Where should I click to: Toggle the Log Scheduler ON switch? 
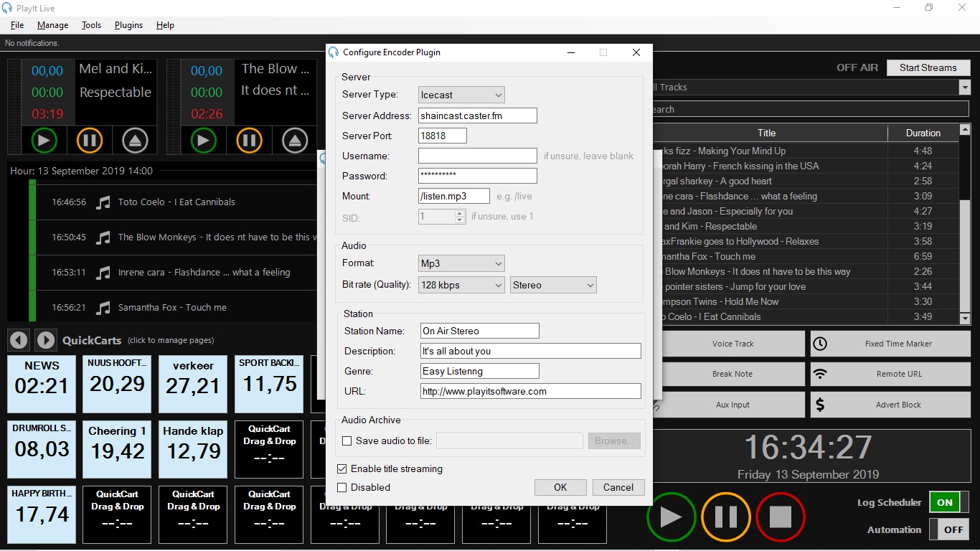click(x=949, y=502)
